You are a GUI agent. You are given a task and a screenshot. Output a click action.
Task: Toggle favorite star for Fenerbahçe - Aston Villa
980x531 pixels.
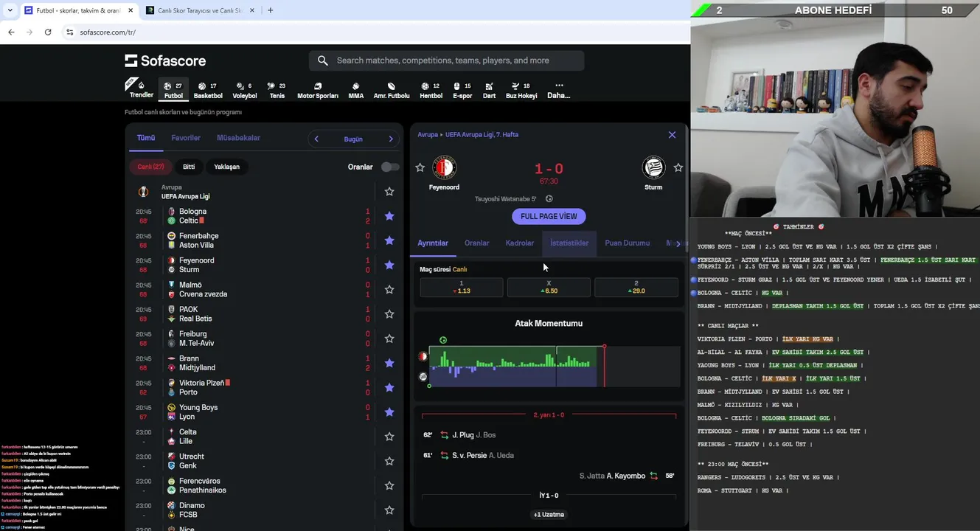click(x=389, y=240)
